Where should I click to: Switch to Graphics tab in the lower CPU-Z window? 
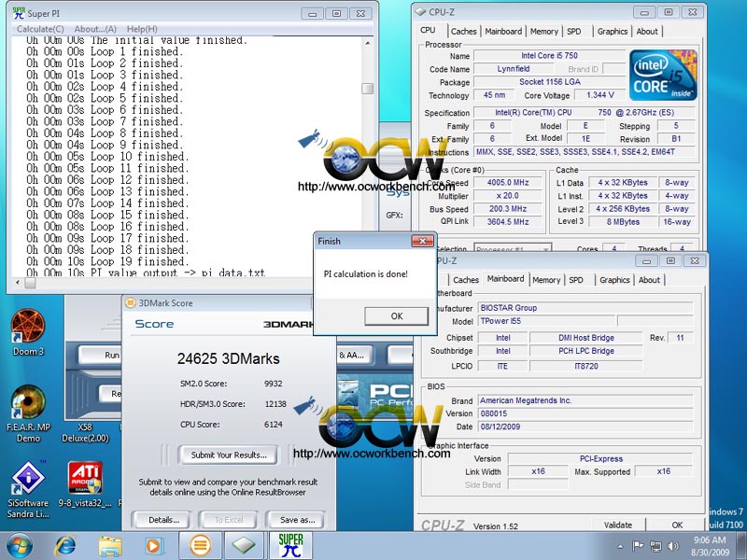[614, 280]
